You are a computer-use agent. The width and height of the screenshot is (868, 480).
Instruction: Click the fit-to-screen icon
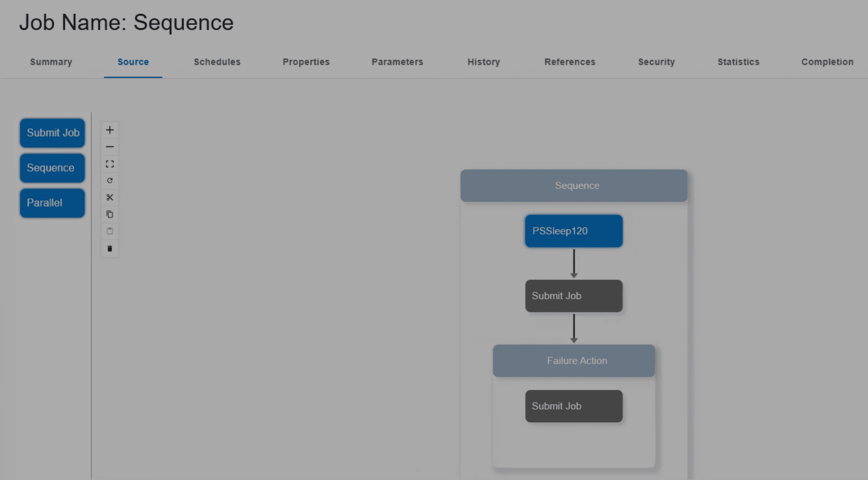coord(109,164)
